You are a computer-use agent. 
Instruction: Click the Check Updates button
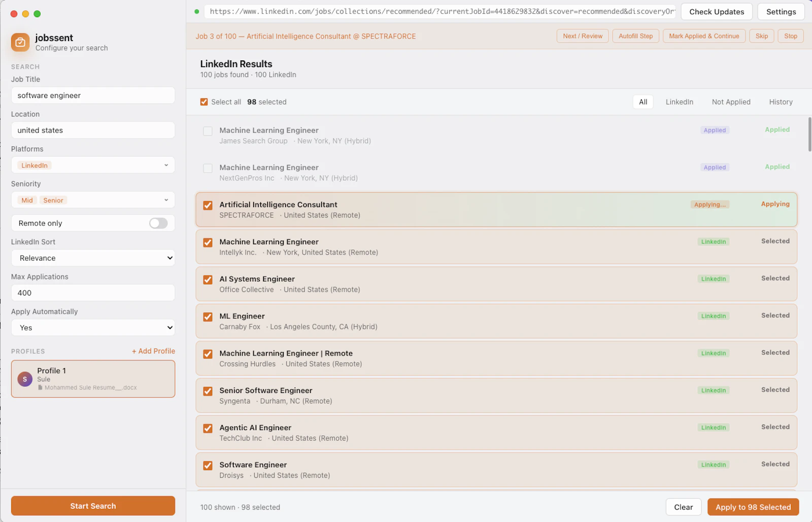click(x=717, y=12)
